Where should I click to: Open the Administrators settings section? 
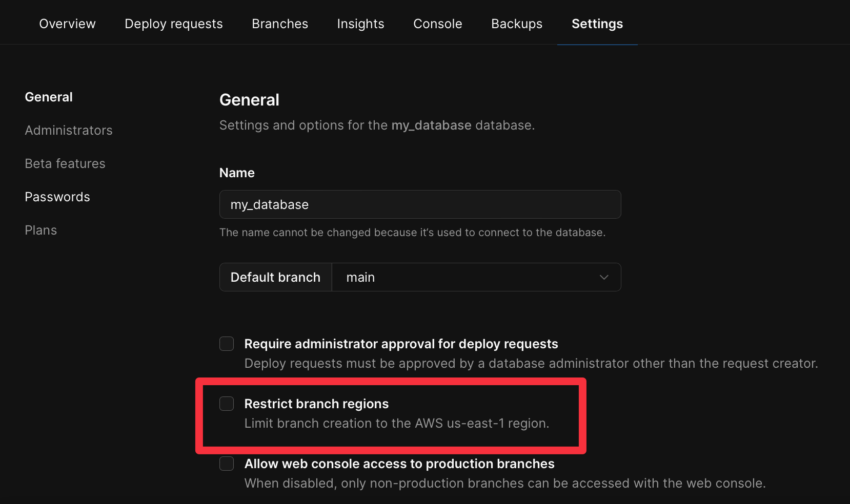68,130
